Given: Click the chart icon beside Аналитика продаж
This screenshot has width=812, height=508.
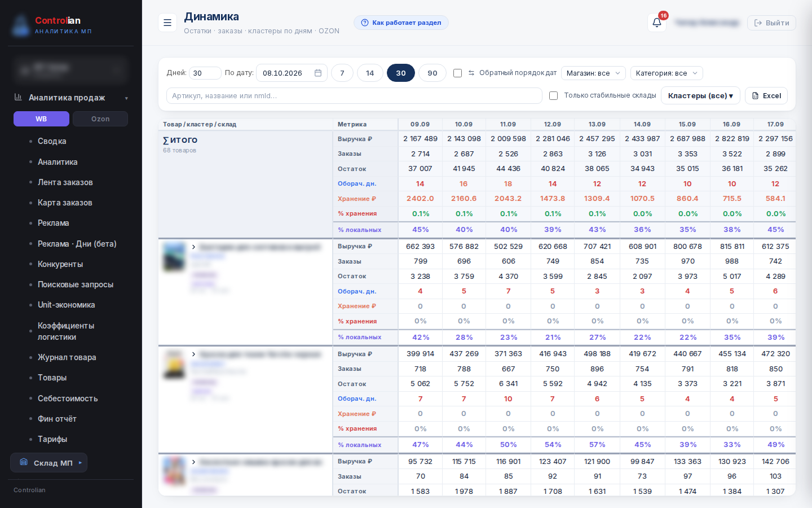Looking at the screenshot, I should point(18,97).
